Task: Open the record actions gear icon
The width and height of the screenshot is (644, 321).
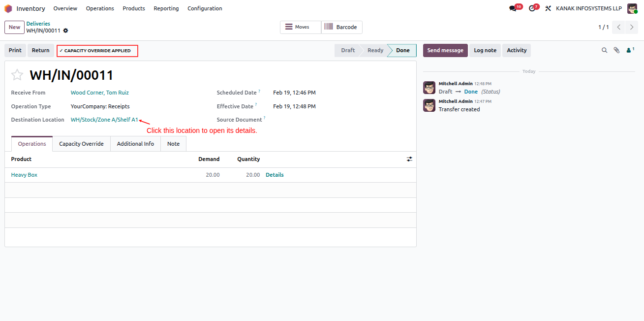Action: (x=65, y=31)
